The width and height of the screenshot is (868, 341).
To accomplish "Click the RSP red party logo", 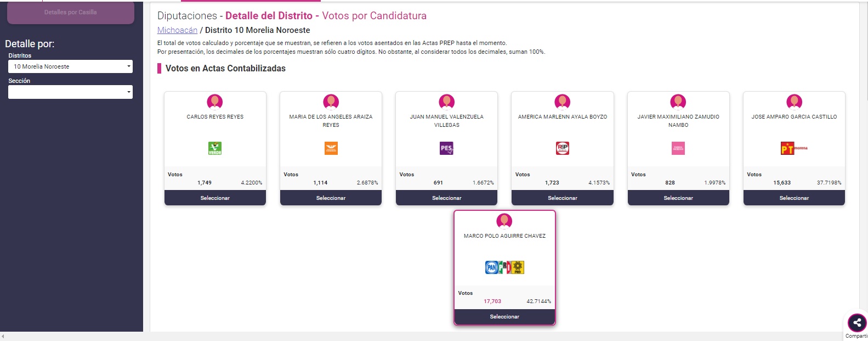I will (563, 148).
